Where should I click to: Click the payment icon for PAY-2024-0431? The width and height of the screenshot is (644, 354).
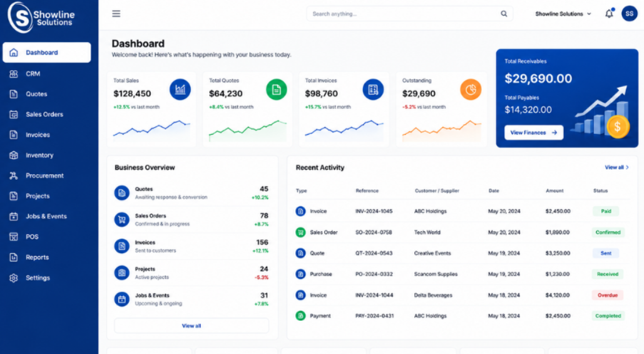pyautogui.click(x=300, y=316)
